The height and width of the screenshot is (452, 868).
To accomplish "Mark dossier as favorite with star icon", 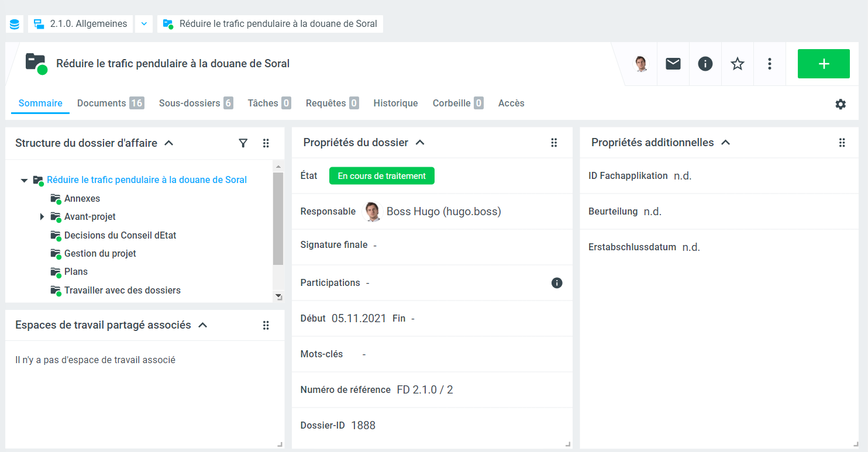I will tap(738, 64).
